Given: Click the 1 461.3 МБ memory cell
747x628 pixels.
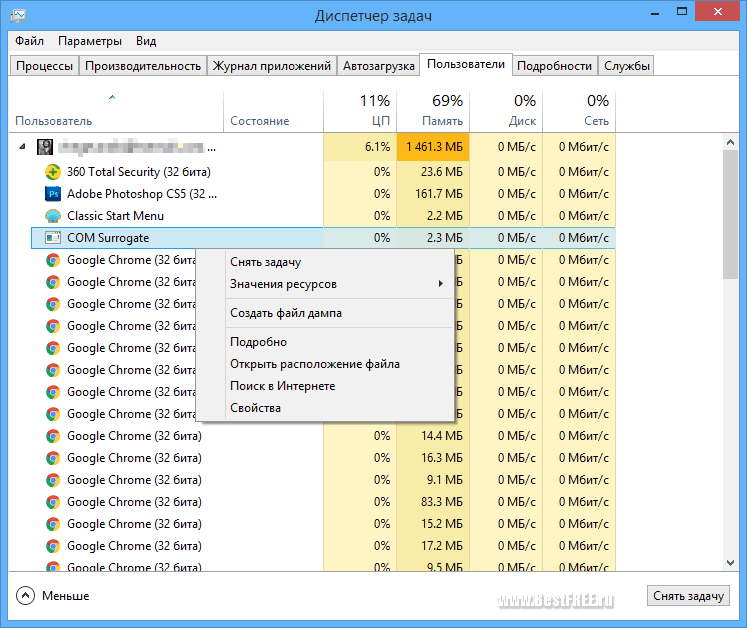Looking at the screenshot, I should [433, 147].
